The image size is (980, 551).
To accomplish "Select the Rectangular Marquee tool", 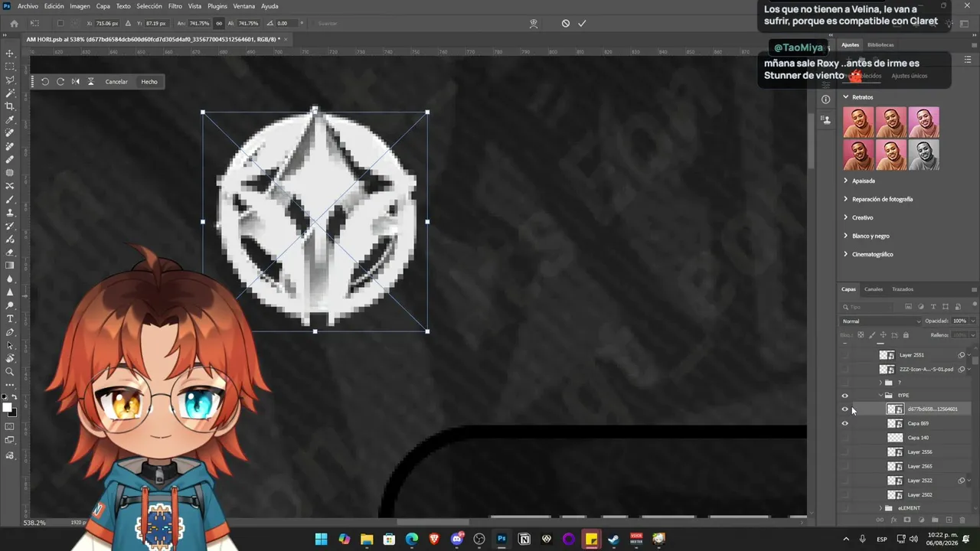I will [x=10, y=67].
